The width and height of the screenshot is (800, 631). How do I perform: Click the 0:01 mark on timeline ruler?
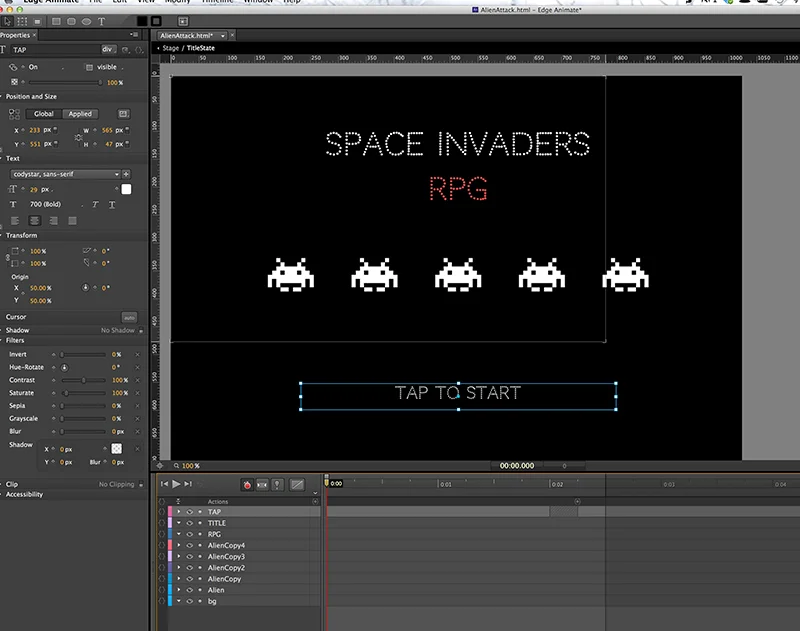[x=445, y=484]
